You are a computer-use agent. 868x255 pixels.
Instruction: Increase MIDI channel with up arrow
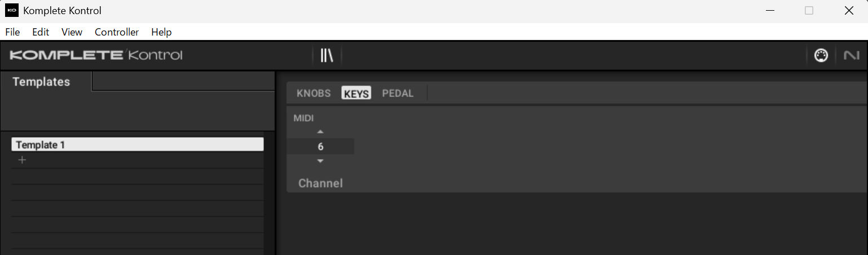[320, 132]
